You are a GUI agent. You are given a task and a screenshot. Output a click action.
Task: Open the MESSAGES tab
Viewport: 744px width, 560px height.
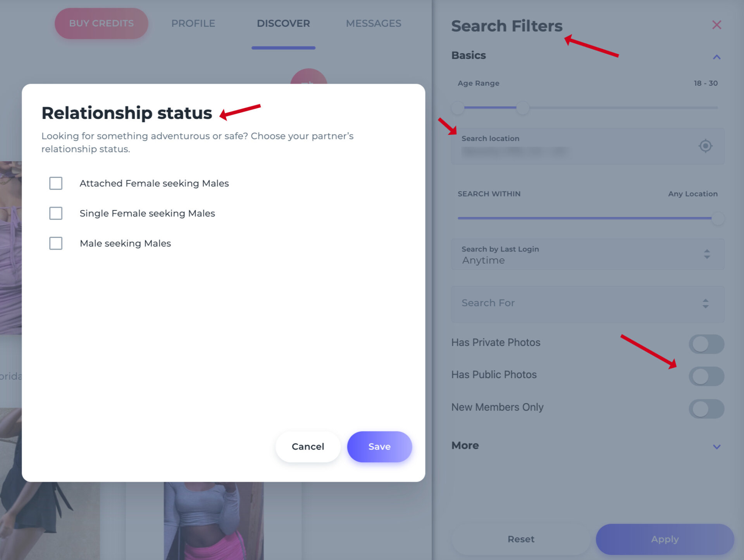click(x=373, y=23)
